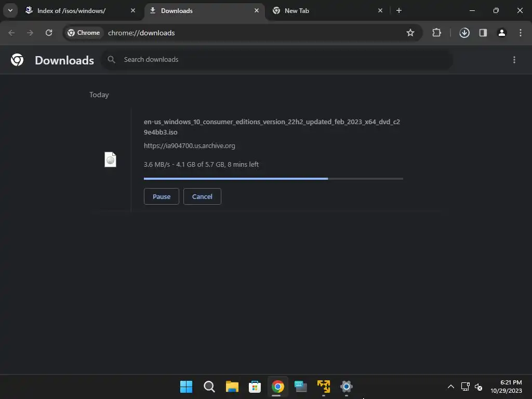This screenshot has height=399, width=532.
Task: Click the Chrome site info chip
Action: click(x=84, y=33)
